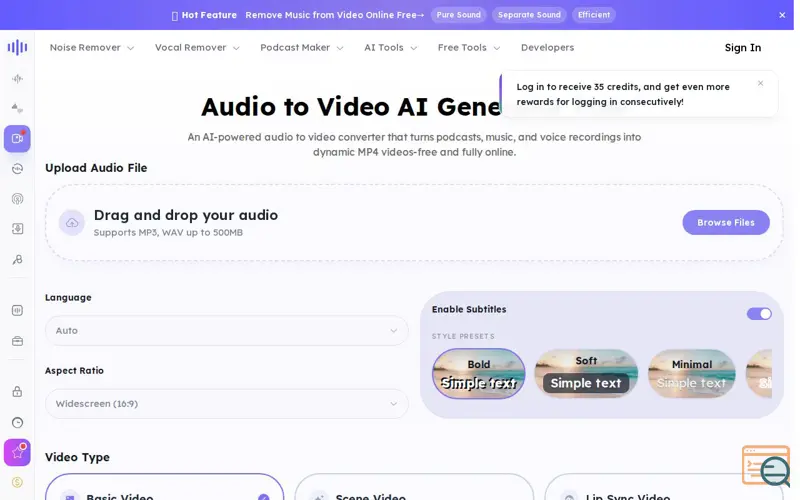Choose the Bold subtitle style preset
The height and width of the screenshot is (500, 800).
(479, 373)
